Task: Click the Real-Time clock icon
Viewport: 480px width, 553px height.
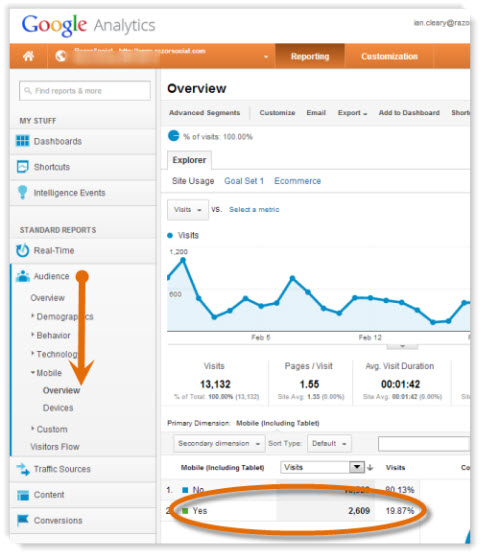Action: click(23, 250)
